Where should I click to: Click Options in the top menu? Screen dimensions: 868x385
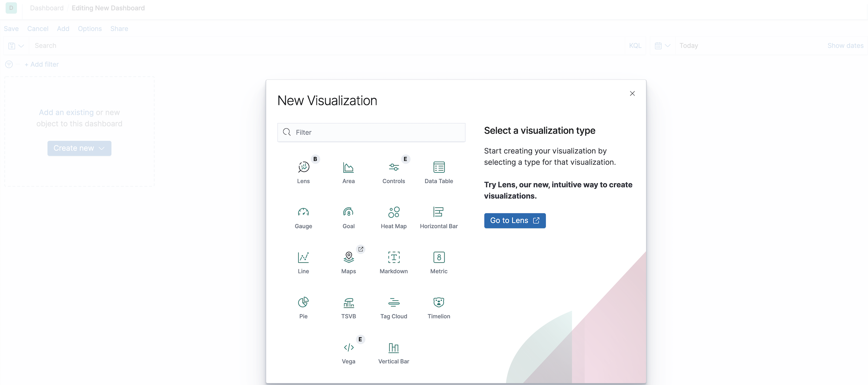(90, 29)
